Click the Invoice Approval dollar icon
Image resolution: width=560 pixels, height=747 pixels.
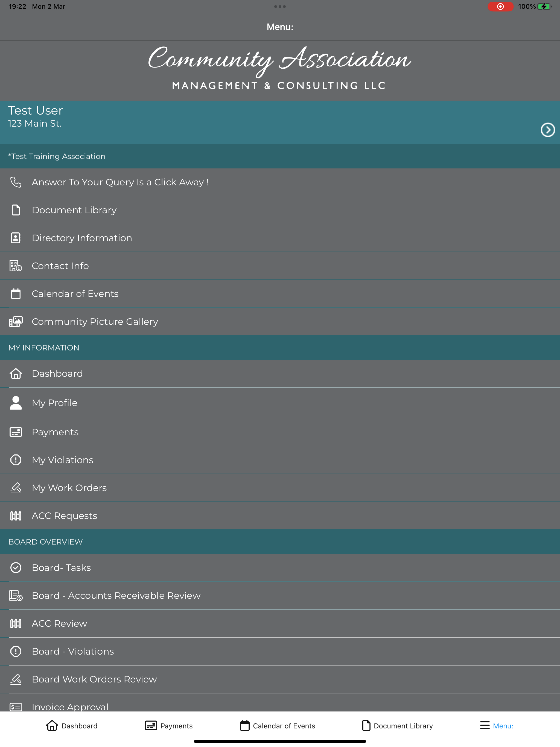pos(16,707)
